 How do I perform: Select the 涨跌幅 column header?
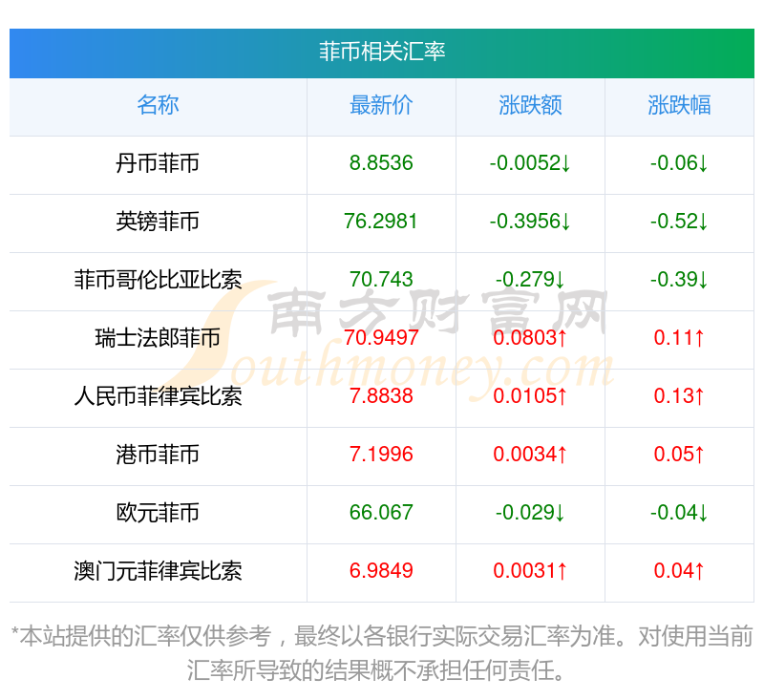coord(679,105)
